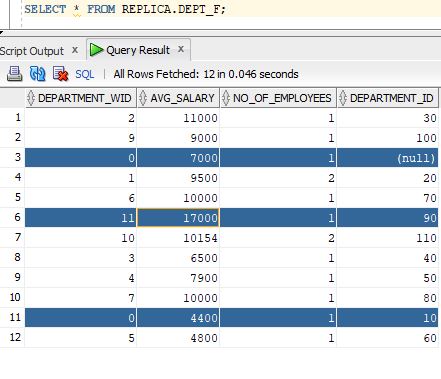Select AVG_SALARY cell 11000

point(178,118)
